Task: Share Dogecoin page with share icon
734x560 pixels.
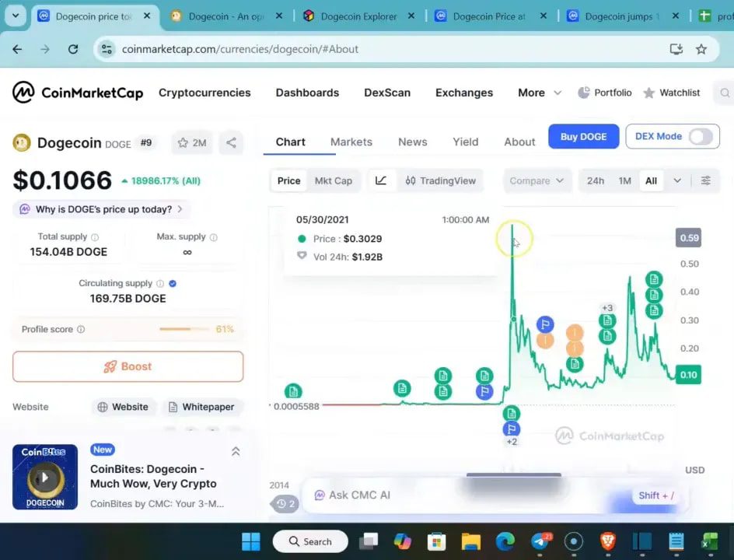Action: coord(231,143)
